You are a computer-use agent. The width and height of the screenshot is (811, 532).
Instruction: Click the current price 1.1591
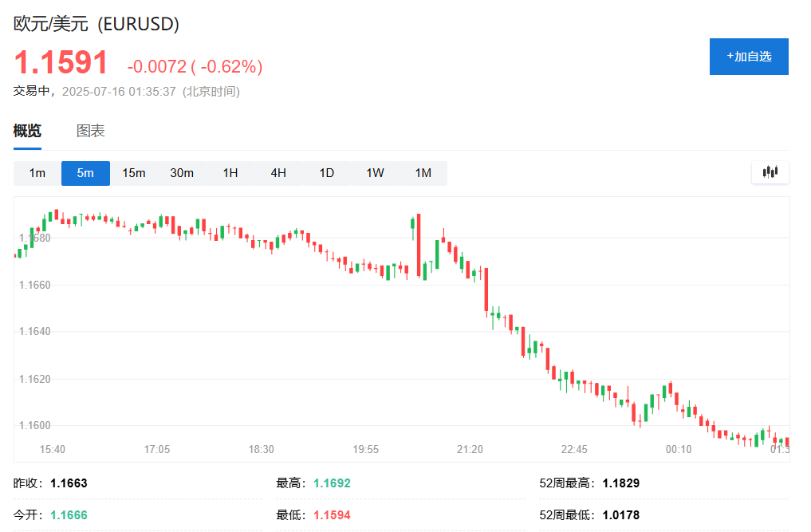61,62
